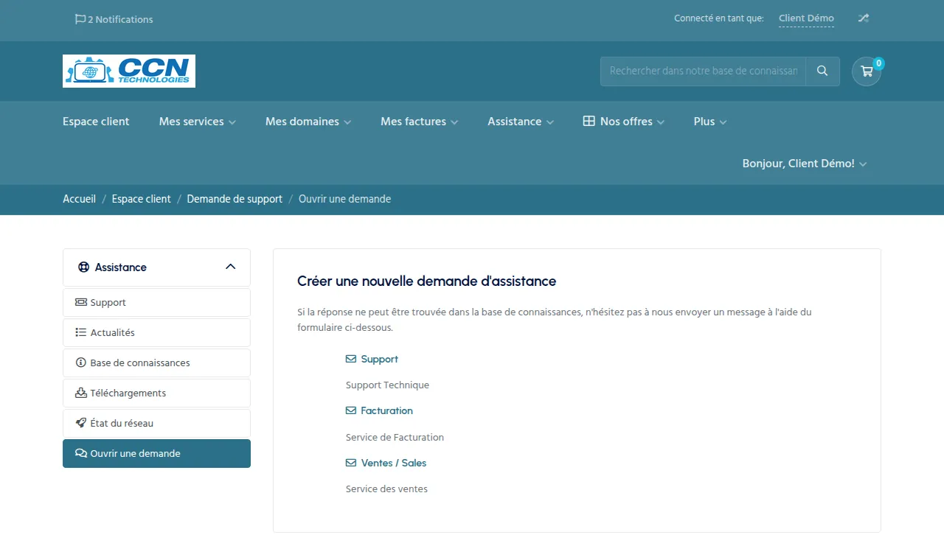Click the envelope icon beside Ventes / Sales
Screen dimensions: 944x560
351,463
